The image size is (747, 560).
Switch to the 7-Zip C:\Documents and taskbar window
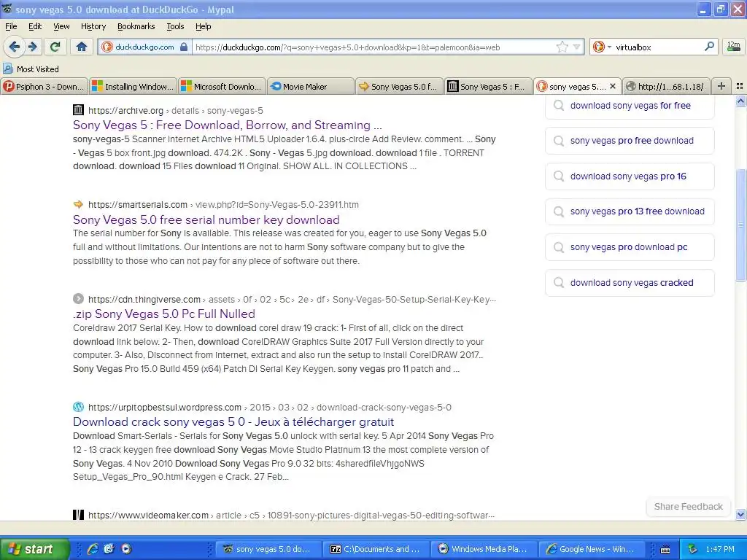point(376,549)
